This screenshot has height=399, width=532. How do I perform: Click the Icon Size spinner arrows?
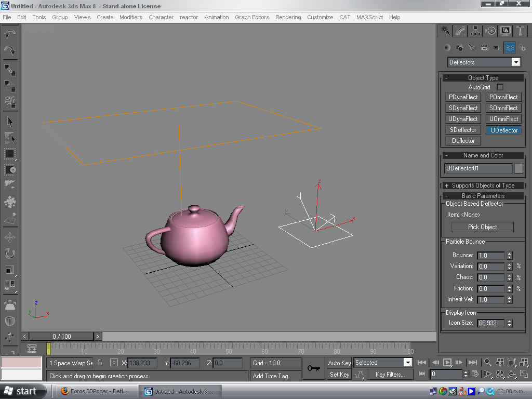click(509, 323)
